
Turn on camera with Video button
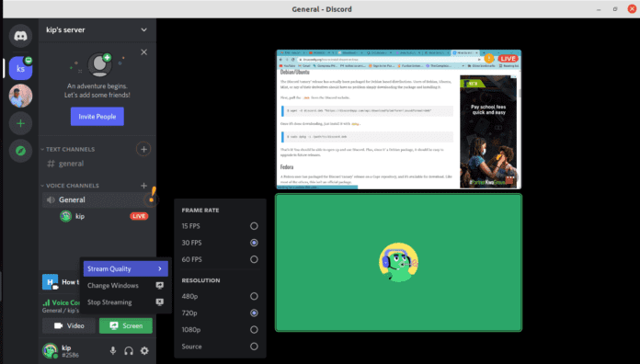click(x=69, y=325)
